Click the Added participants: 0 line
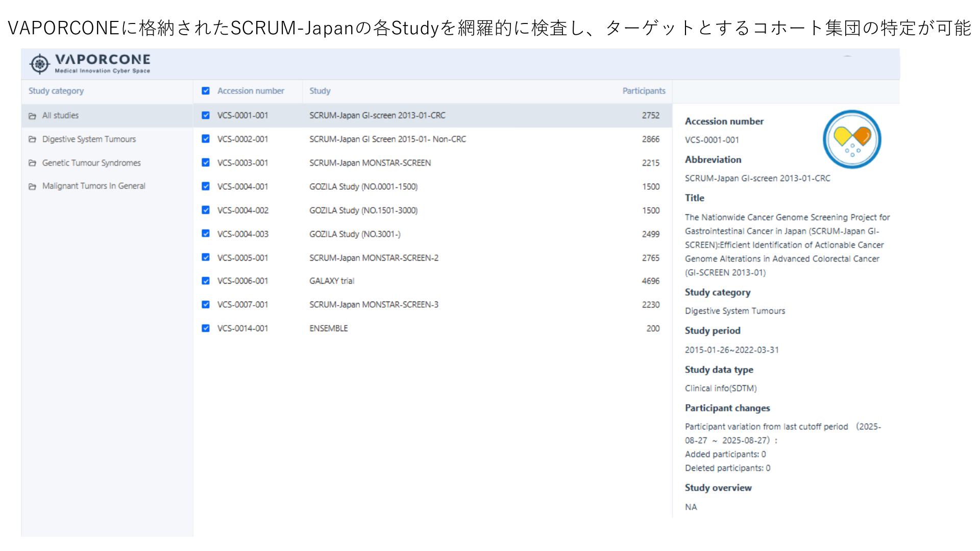The height and width of the screenshot is (551, 980). pos(725,454)
